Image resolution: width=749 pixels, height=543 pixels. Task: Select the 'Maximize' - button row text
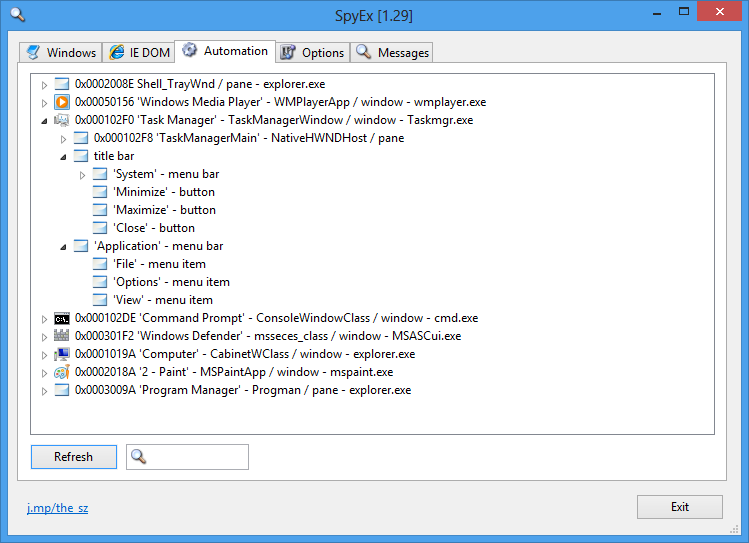164,210
